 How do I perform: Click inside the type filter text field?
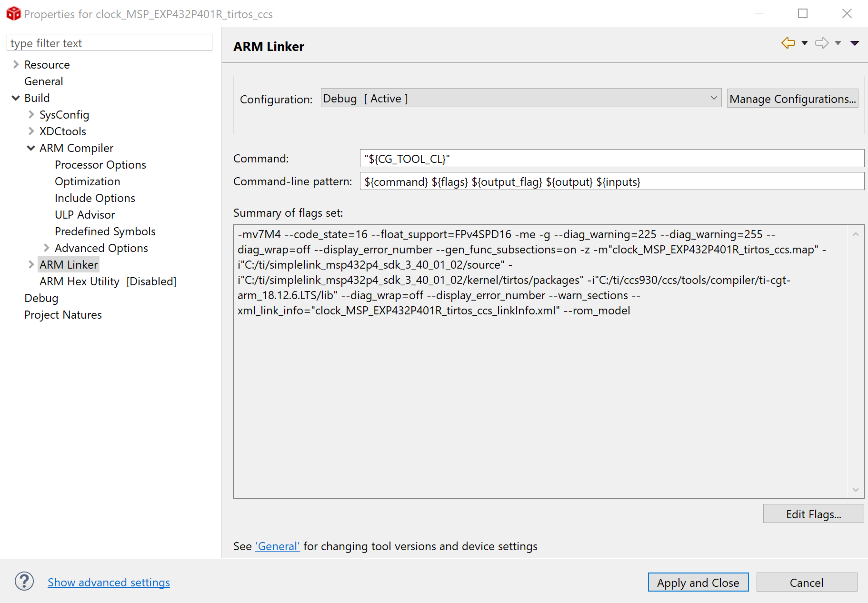point(109,42)
